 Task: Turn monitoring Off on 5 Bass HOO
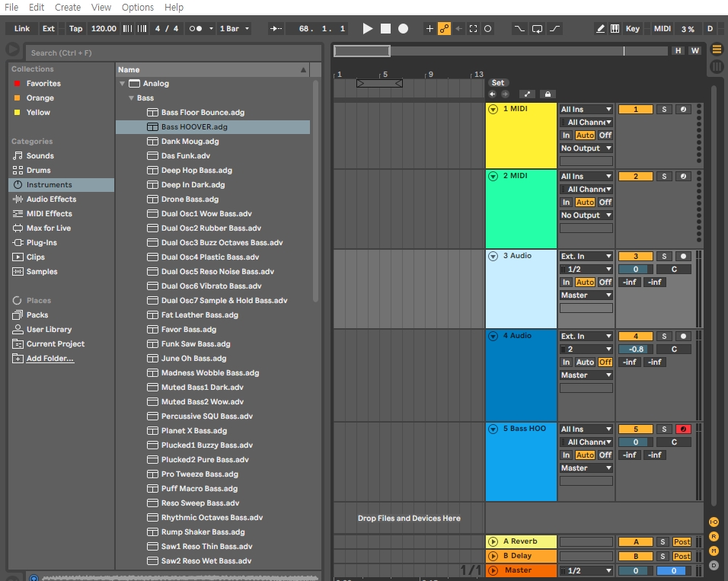[x=605, y=455]
